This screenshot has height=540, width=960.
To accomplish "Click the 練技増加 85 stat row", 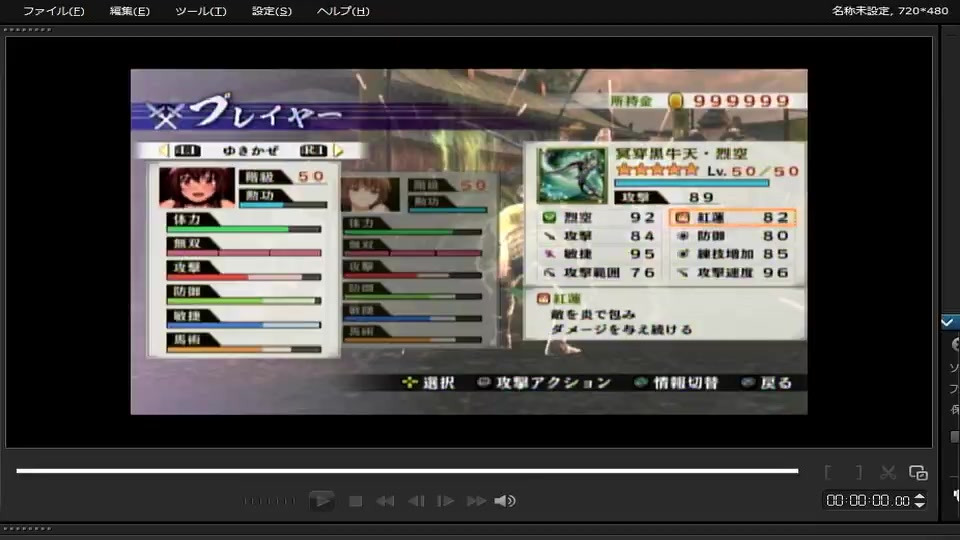I will (x=732, y=254).
